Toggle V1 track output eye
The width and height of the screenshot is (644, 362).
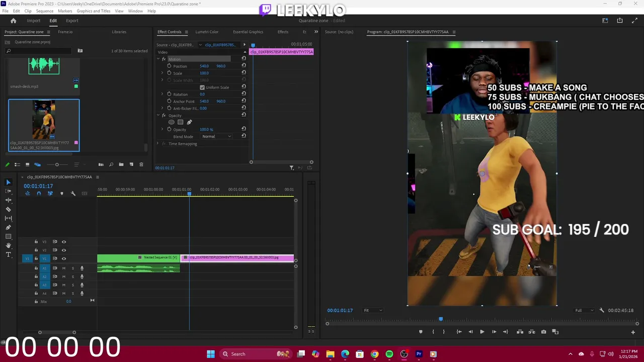click(x=64, y=258)
